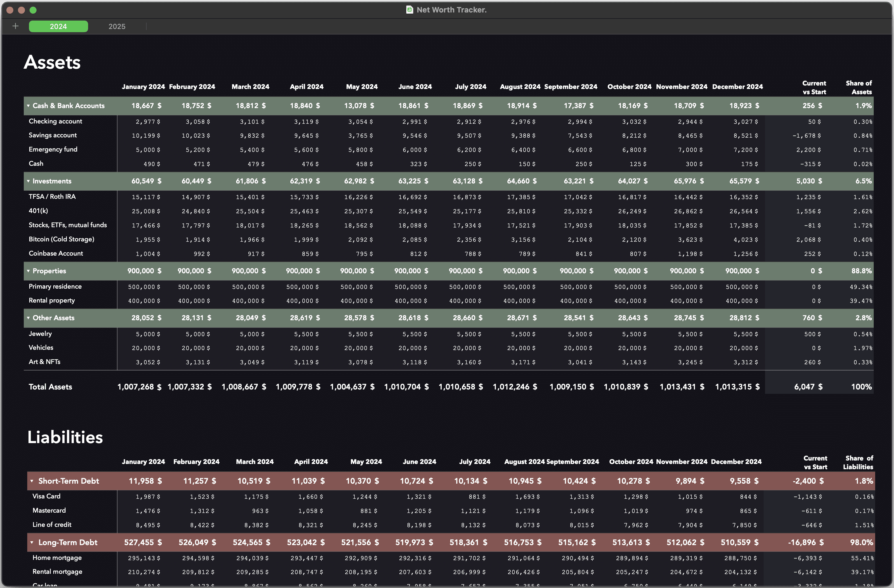Screen dimensions: 894x588
Task: Select the Rental property row label
Action: pyautogui.click(x=52, y=301)
